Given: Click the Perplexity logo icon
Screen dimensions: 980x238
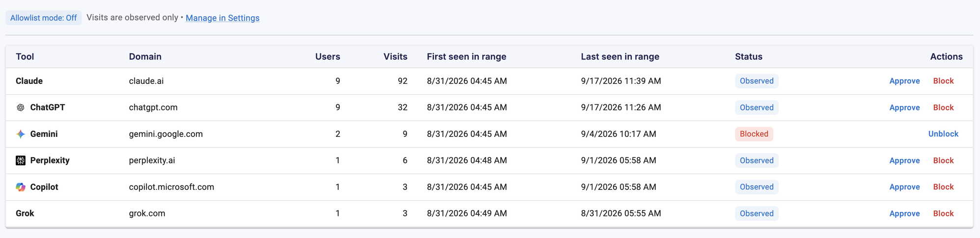Looking at the screenshot, I should [21, 160].
